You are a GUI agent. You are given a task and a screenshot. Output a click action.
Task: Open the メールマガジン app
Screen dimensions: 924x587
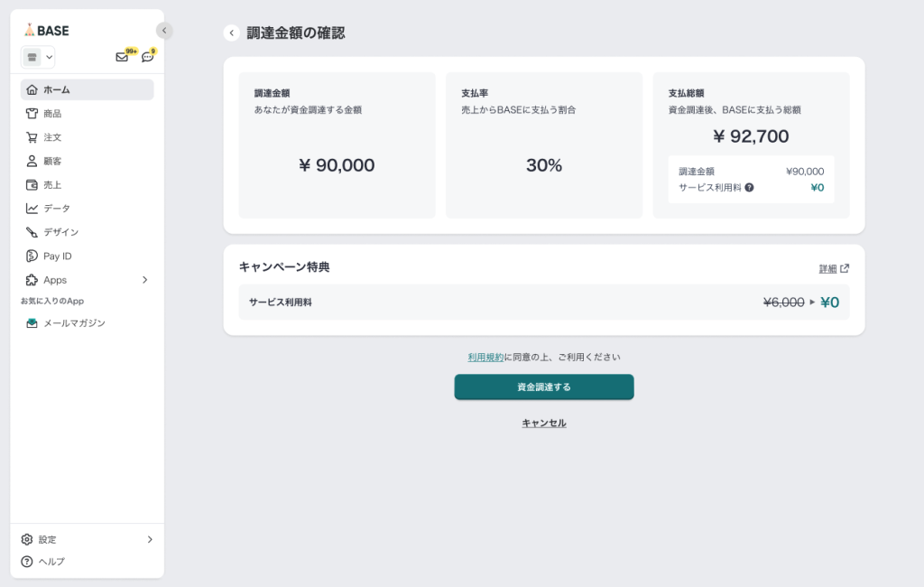coord(74,322)
